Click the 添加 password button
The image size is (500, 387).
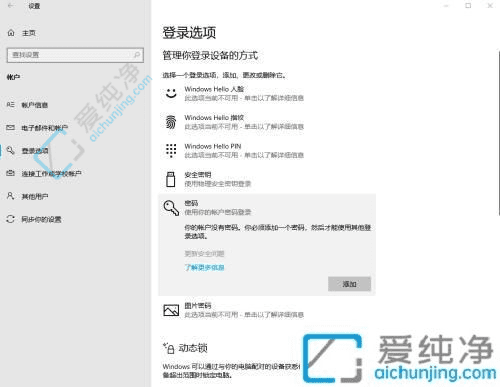point(349,284)
